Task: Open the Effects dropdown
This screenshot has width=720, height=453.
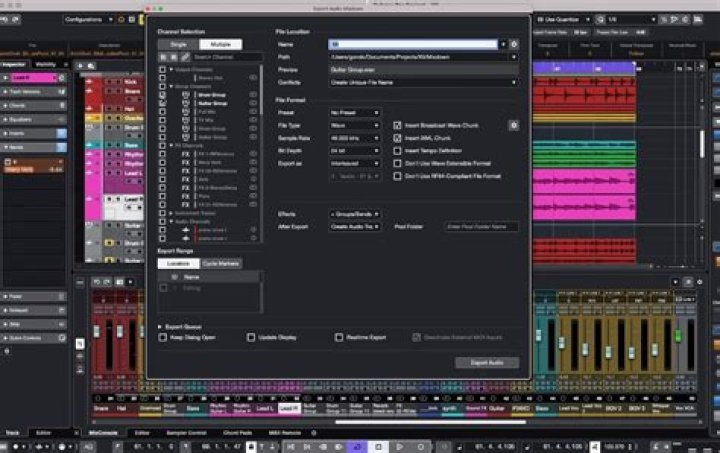Action: tap(354, 214)
